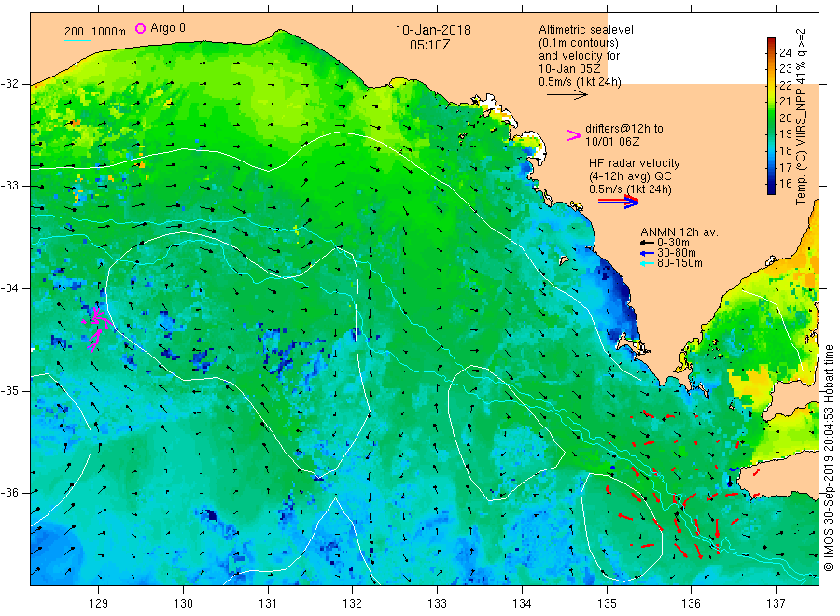Image resolution: width=840 pixels, height=616 pixels.
Task: Click the cyan 80-150m ANMN arrow symbol
Action: pos(647,263)
